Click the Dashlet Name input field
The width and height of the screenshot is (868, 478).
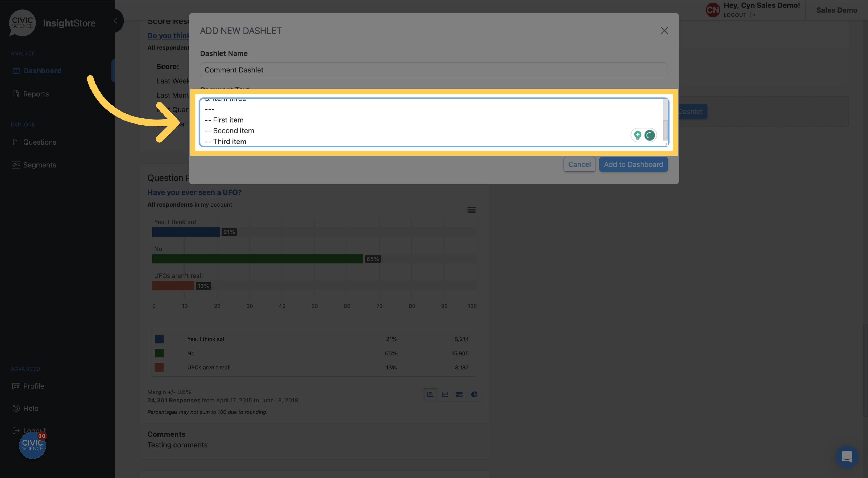click(x=433, y=69)
